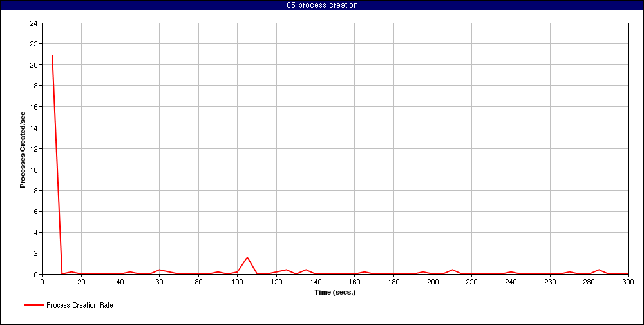Viewport: 644px width, 325px height.
Task: Click y-axis value 10
Action: point(33,170)
